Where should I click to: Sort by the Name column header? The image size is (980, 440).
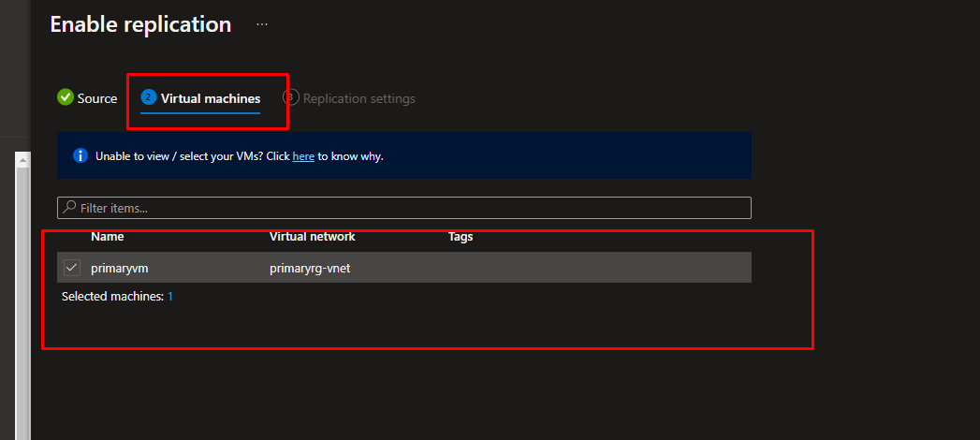tap(107, 237)
